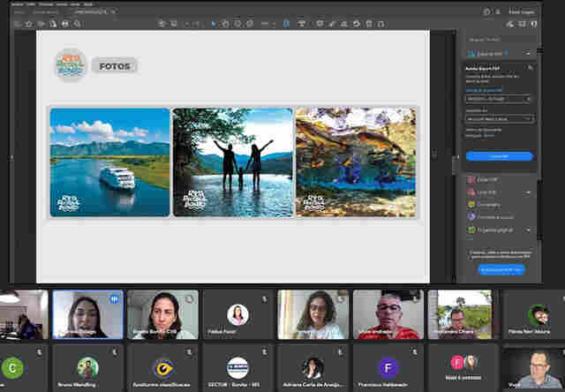Switch to the Ferramentas tab
The image size is (565, 392).
pos(45,11)
